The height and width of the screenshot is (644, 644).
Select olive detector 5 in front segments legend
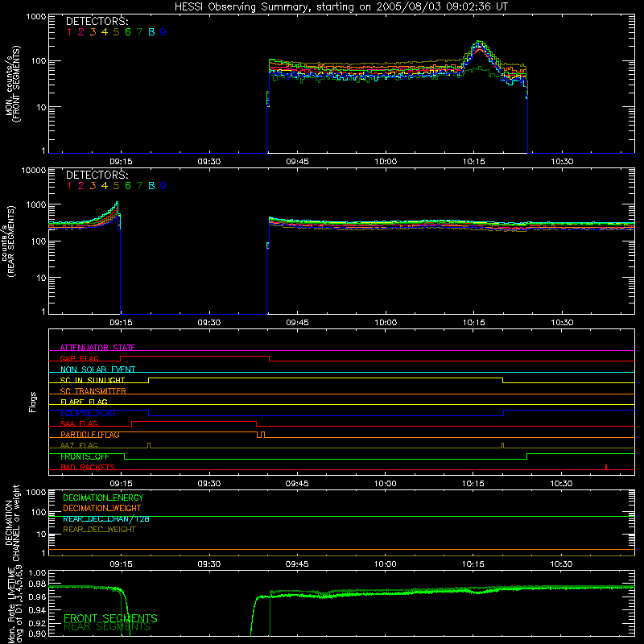[x=116, y=32]
